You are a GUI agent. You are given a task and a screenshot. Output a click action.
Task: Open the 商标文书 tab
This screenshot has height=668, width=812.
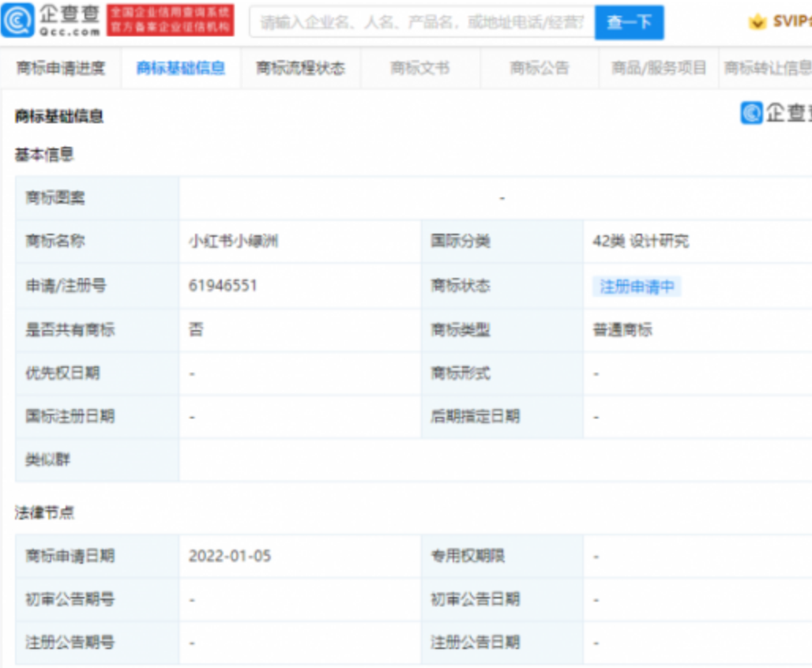tap(419, 69)
